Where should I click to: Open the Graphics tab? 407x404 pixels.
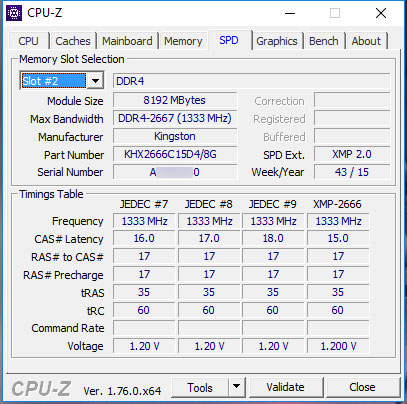277,41
